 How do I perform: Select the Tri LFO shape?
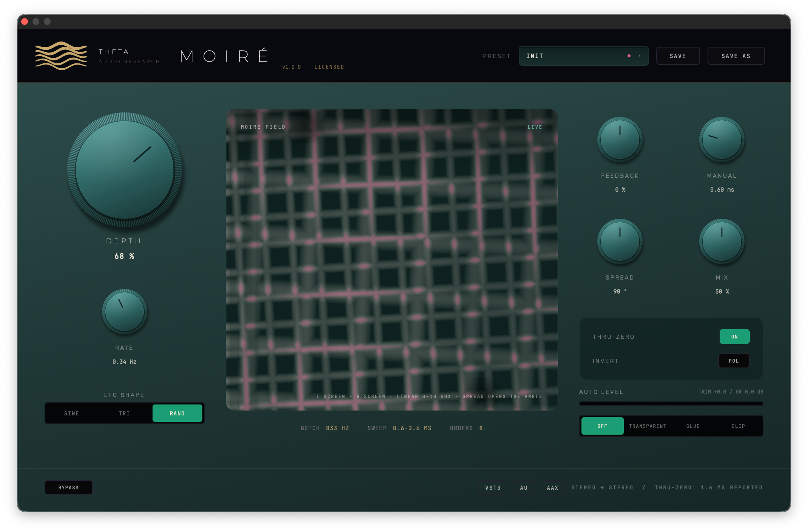pyautogui.click(x=125, y=414)
